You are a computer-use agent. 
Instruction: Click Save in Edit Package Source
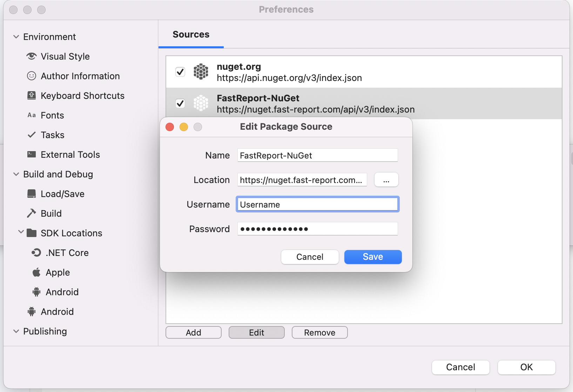pos(373,257)
